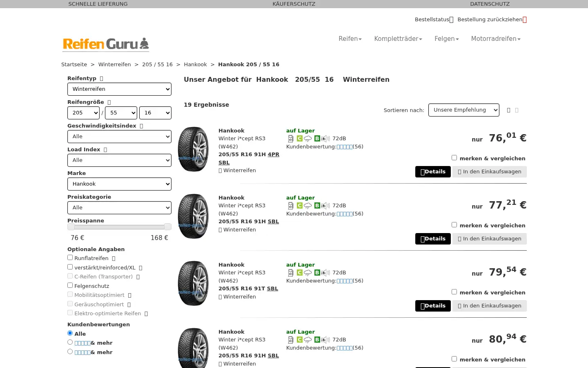Open the Reifen navigation menu

click(350, 39)
